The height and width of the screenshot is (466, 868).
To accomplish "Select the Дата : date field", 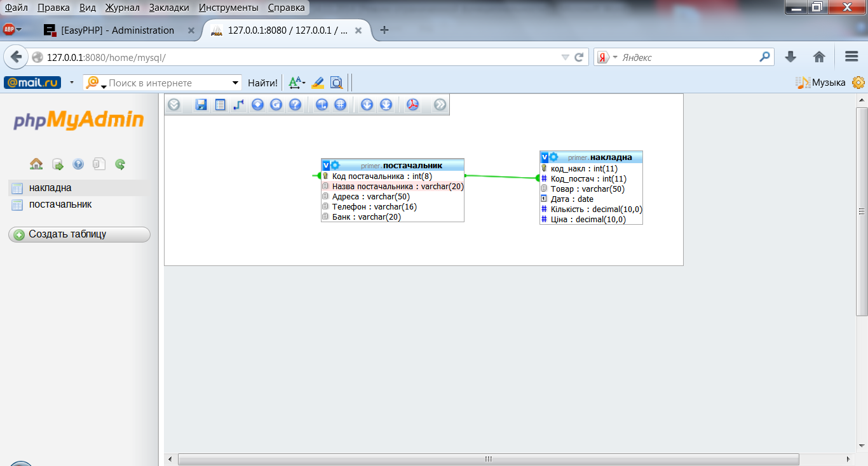I will [591, 199].
